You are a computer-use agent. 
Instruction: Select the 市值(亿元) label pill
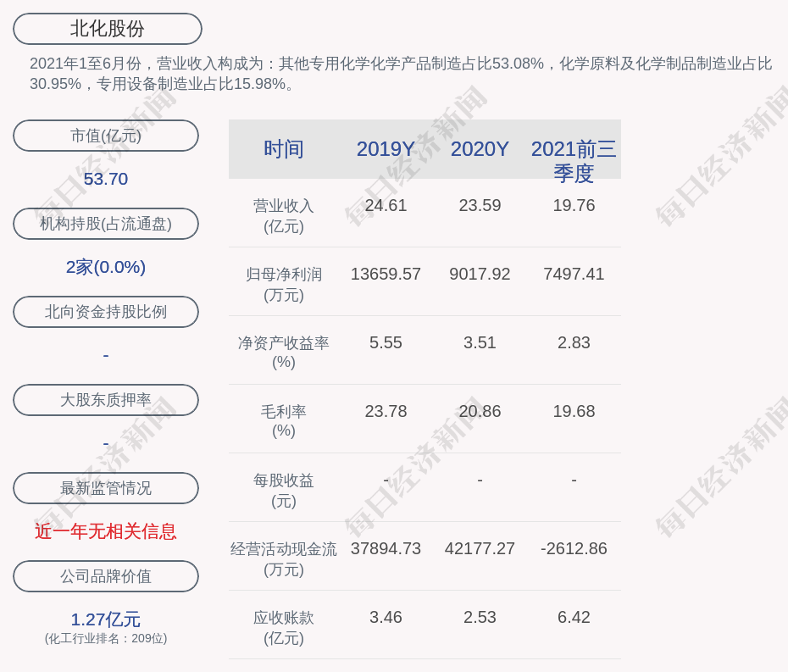pos(106,136)
